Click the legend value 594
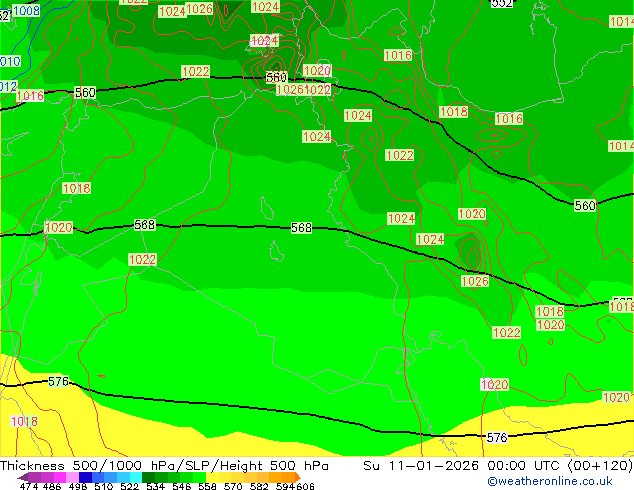Image resolution: width=634 pixels, height=490 pixels. 285,486
